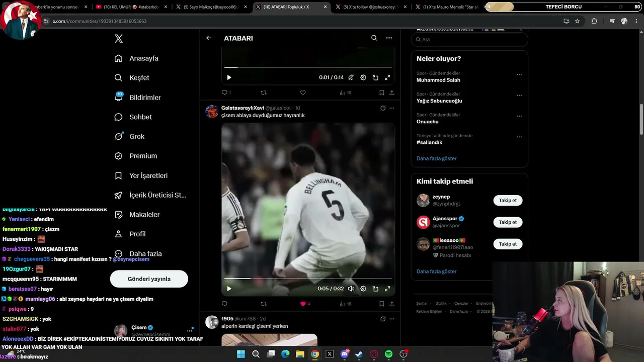Click Grok icon on GalatasaraylıXavi's post
644x362 pixels.
coord(383,108)
